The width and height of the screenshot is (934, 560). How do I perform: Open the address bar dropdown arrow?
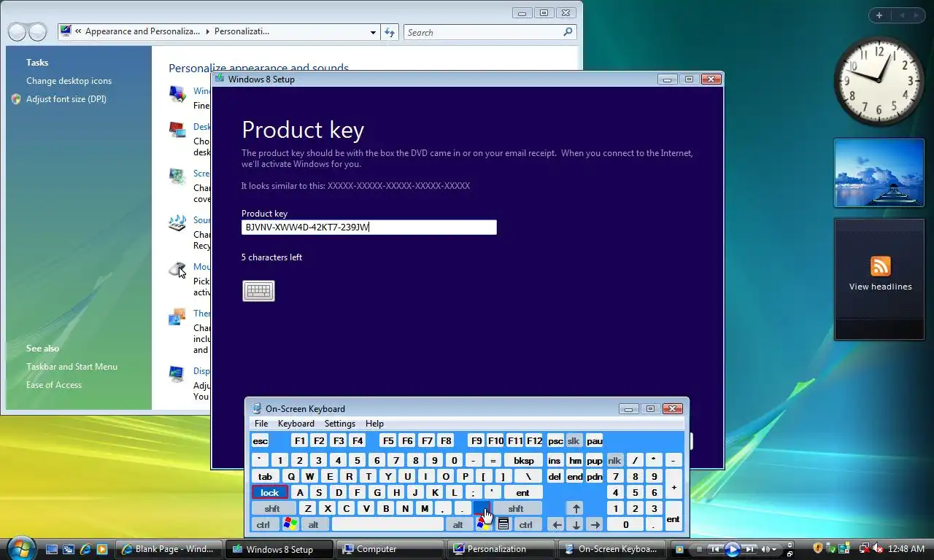373,32
